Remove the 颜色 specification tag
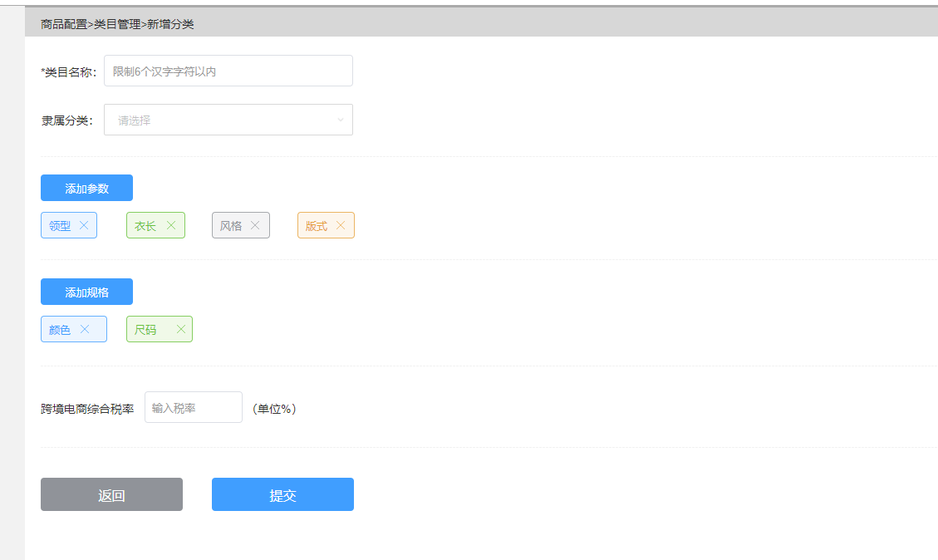This screenshot has width=938, height=560. click(85, 329)
